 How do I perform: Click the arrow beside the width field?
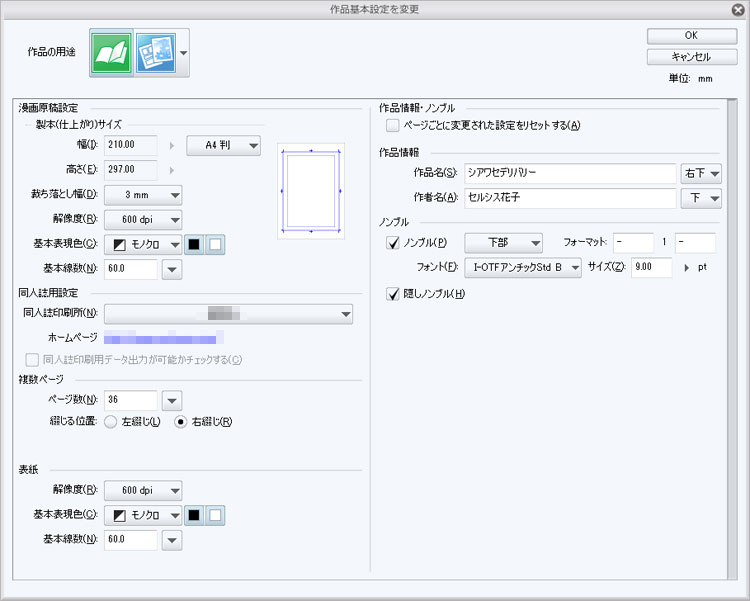pos(172,145)
